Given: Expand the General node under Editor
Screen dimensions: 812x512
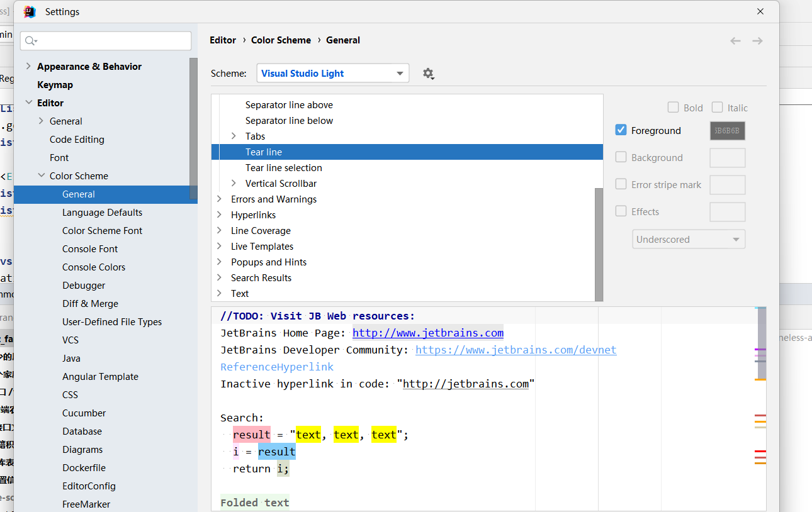Looking at the screenshot, I should click(41, 121).
